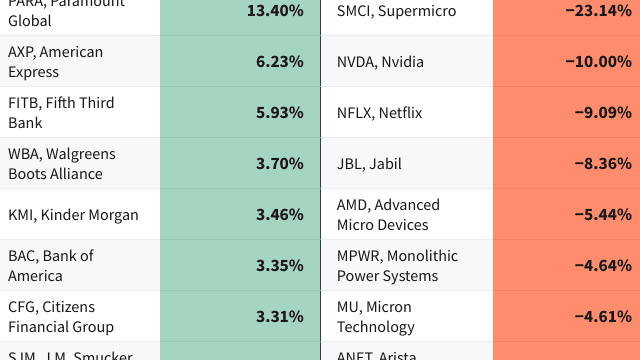The image size is (640, 360).
Task: Click the AXP, American Express cell
Action: tap(80, 61)
